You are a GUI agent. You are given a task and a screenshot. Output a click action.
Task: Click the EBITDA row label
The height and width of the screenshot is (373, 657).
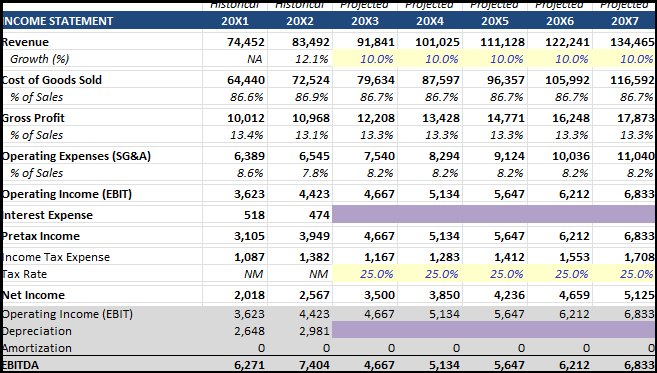(21, 365)
